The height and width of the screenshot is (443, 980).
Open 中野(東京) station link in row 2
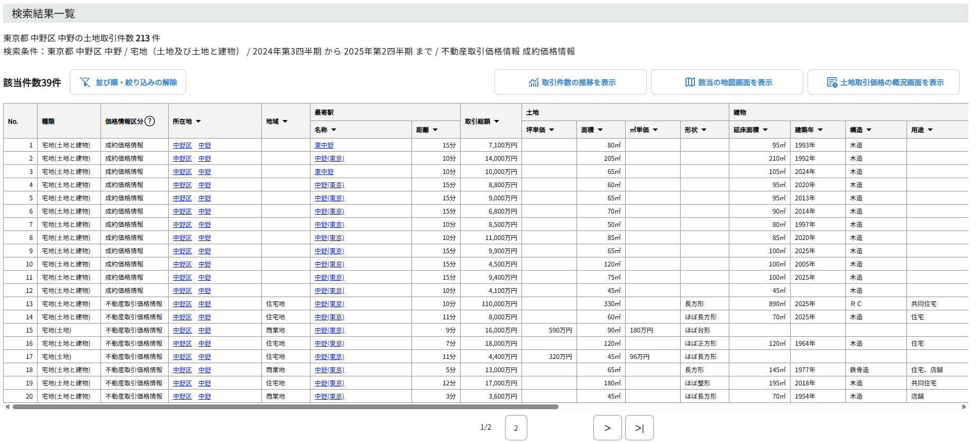coord(329,159)
